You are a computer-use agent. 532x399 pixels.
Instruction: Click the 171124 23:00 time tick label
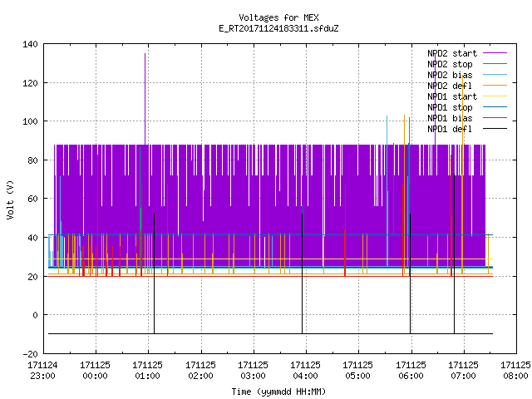pyautogui.click(x=42, y=371)
